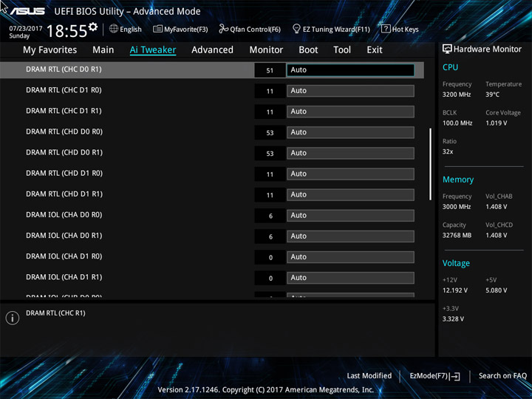Click the +12V 12.192 V reading
The width and height of the screenshot is (532, 399).
(454, 290)
